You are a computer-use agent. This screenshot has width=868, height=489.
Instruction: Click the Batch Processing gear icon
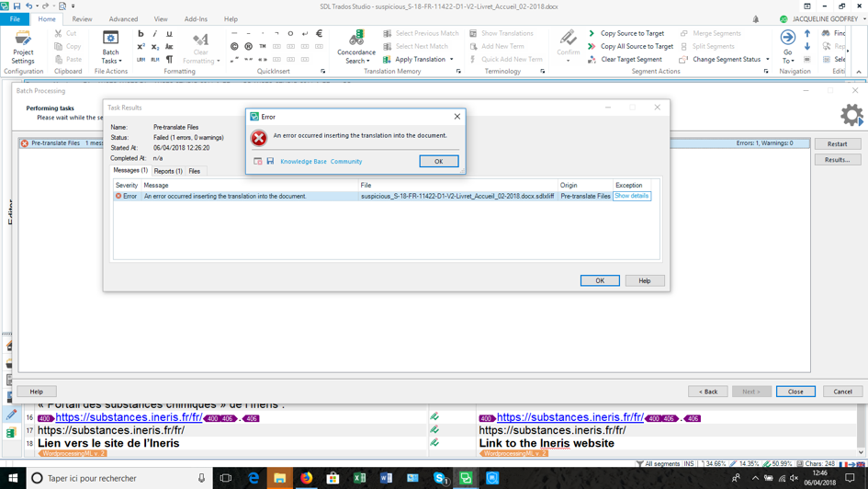[851, 115]
